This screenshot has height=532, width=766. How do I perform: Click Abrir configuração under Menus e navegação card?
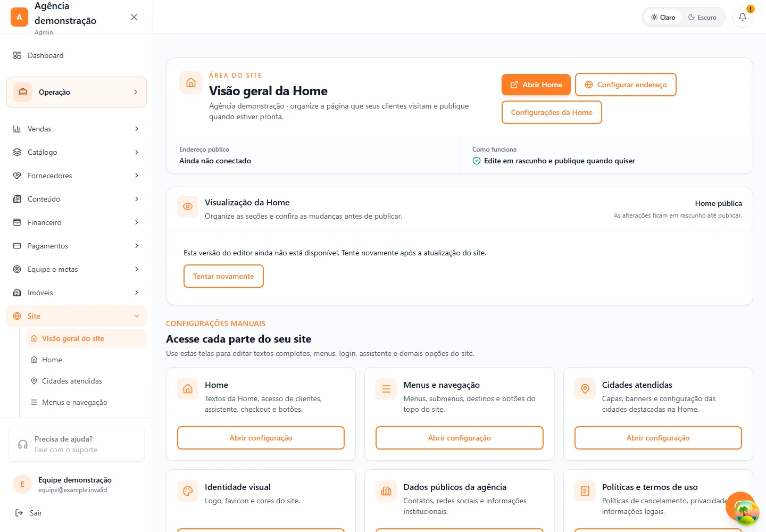coord(460,438)
